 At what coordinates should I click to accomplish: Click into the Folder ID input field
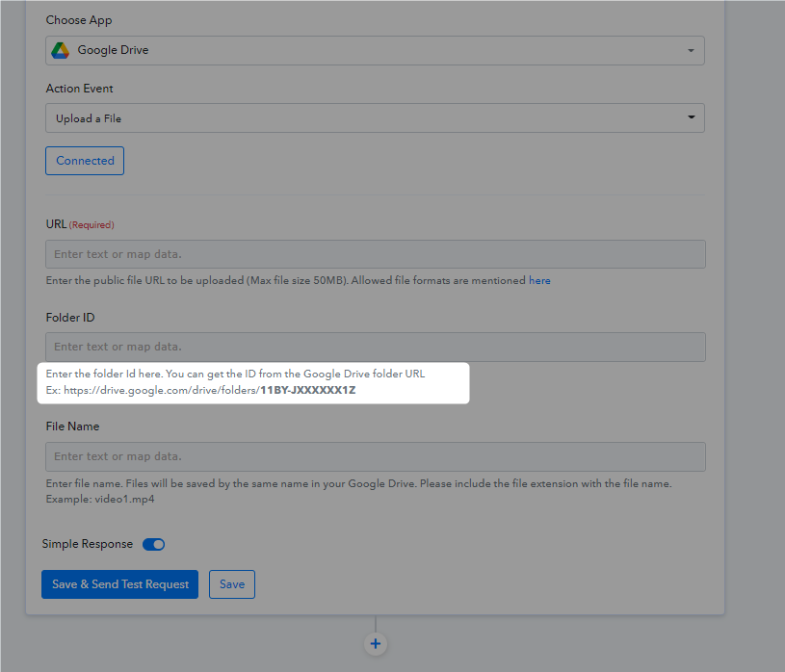pyautogui.click(x=376, y=347)
